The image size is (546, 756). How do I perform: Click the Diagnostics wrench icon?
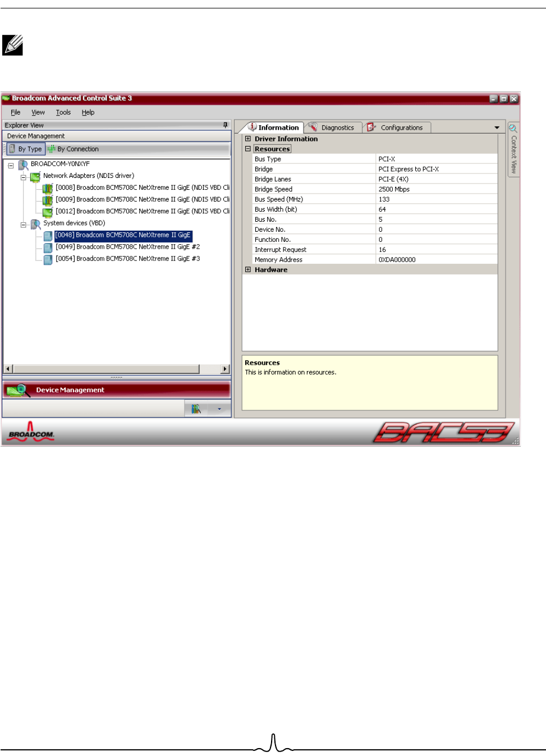(313, 127)
